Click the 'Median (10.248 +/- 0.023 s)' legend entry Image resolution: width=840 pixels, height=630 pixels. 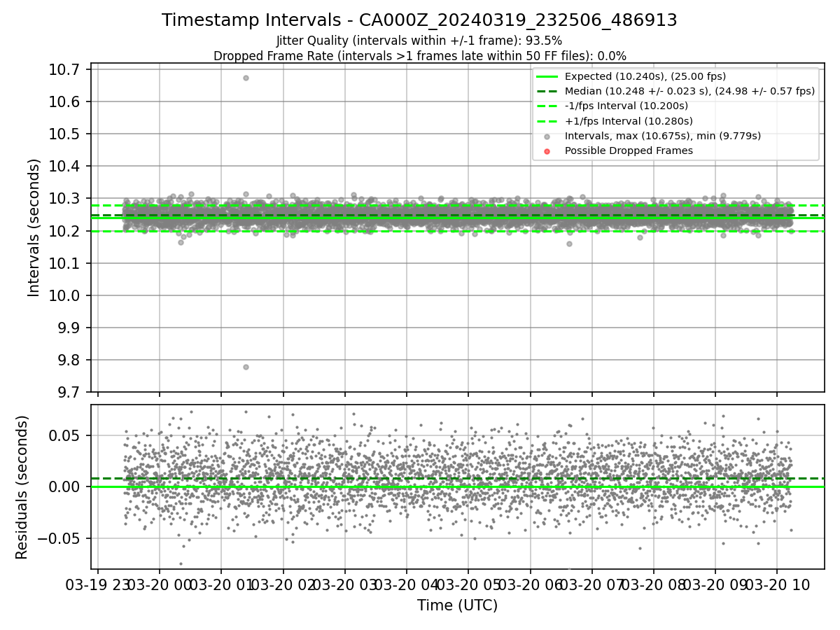(689, 91)
